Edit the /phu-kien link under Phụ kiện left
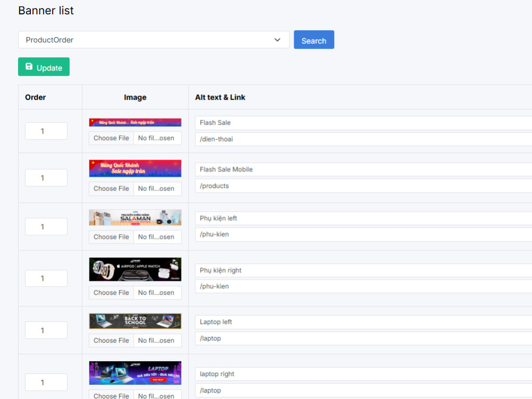This screenshot has height=399, width=532. (x=363, y=235)
